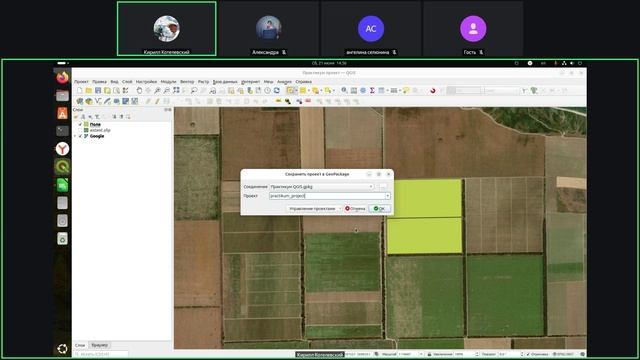The width and height of the screenshot is (640, 360).
Task: Click the Zoom Full extent icon
Action: [x=176, y=91]
